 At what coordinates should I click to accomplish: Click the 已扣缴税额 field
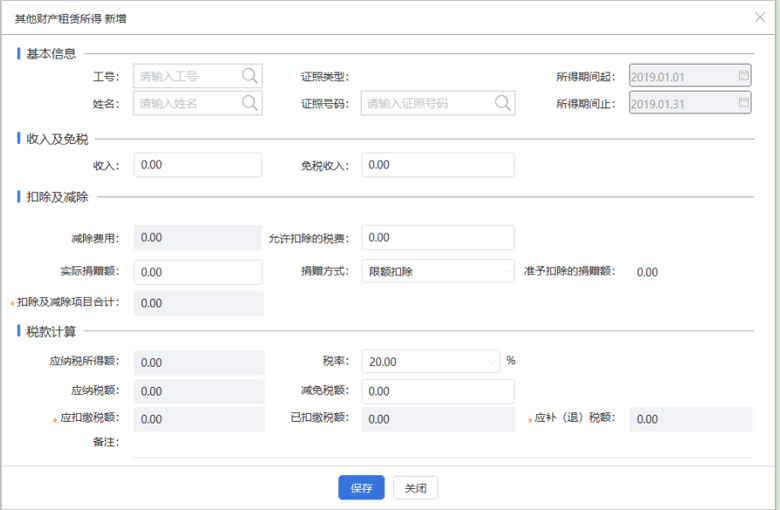(x=437, y=420)
